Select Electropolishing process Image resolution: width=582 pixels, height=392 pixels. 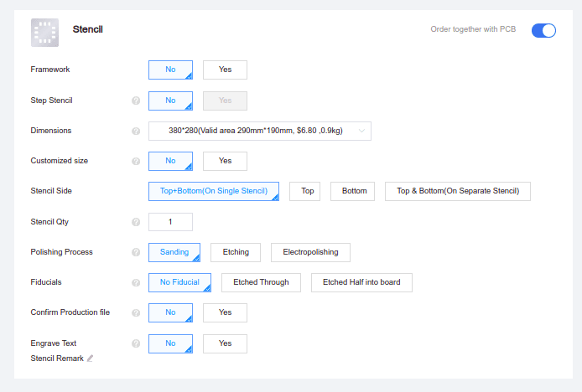310,252
